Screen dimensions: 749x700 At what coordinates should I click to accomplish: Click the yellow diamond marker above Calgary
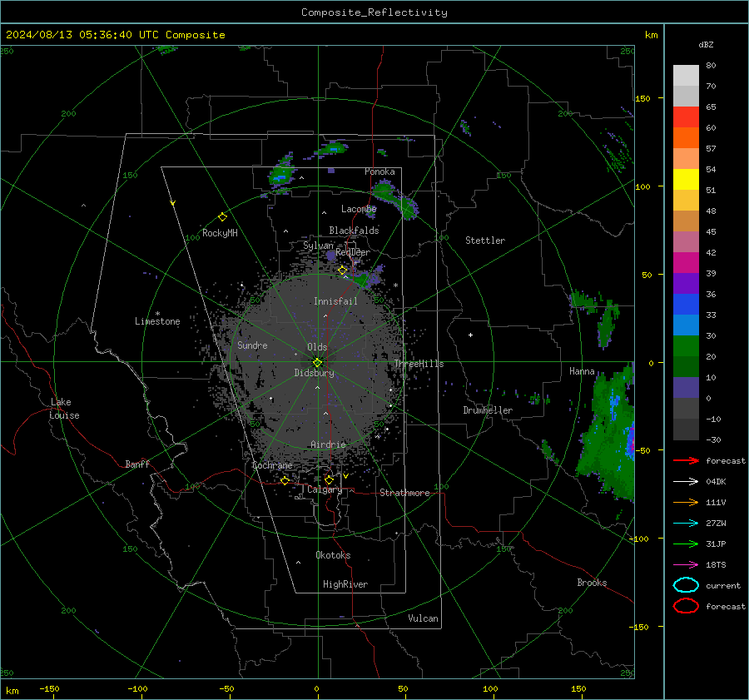(x=329, y=479)
